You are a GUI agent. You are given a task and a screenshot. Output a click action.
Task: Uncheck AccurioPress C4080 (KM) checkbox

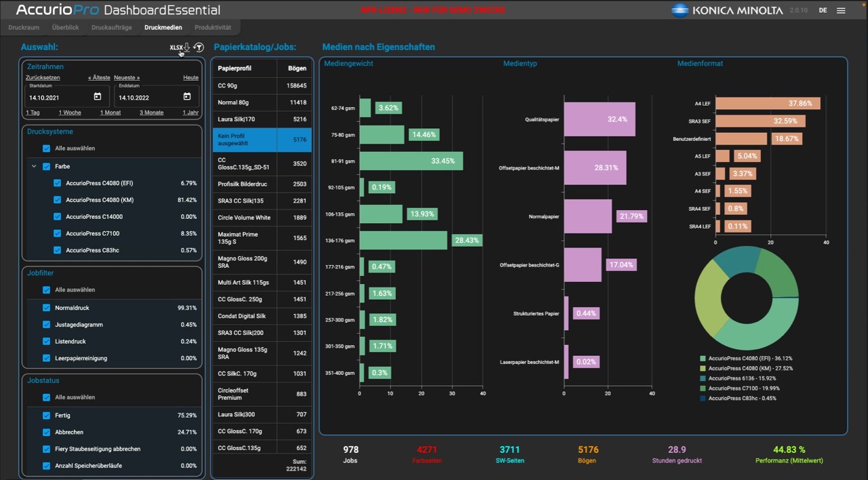[57, 200]
